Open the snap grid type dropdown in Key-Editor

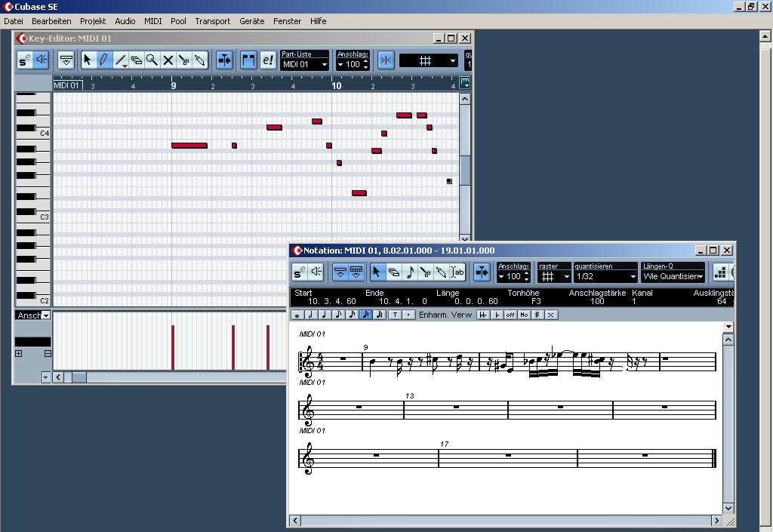429,60
